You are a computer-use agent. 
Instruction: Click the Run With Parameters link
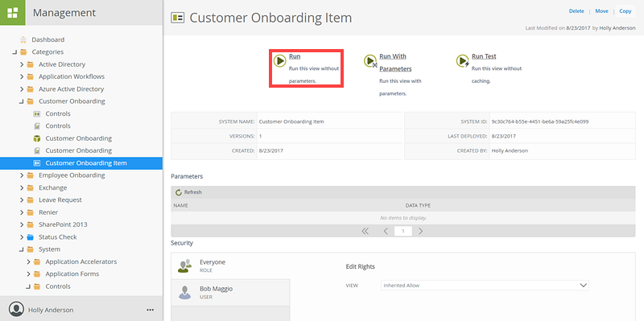395,63
